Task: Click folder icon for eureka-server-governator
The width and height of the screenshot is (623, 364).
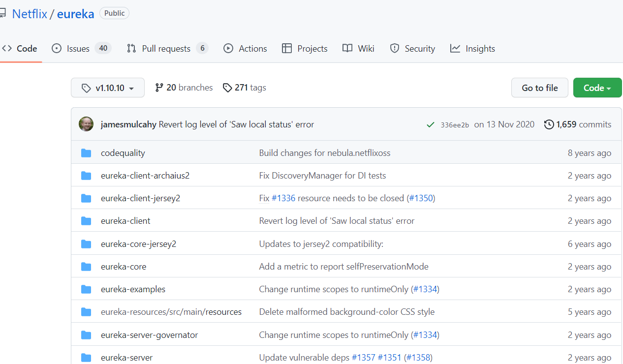Action: click(x=86, y=335)
